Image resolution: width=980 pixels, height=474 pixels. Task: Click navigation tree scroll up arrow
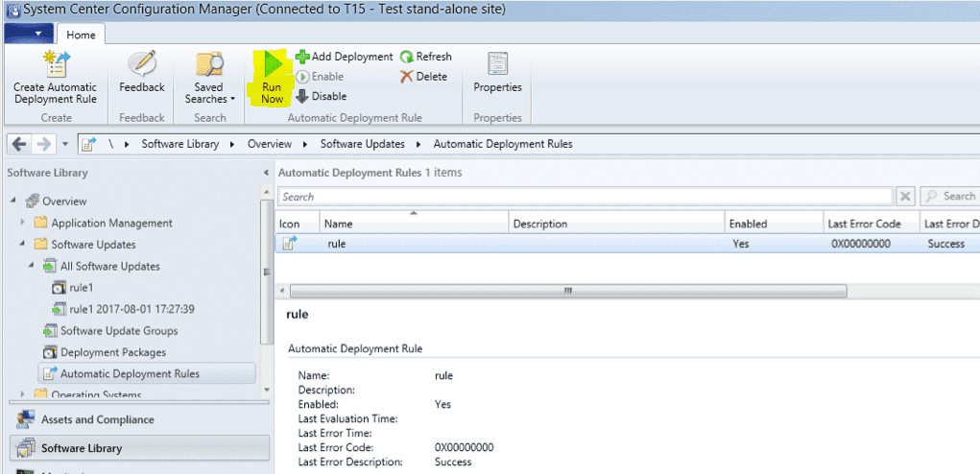[x=267, y=192]
